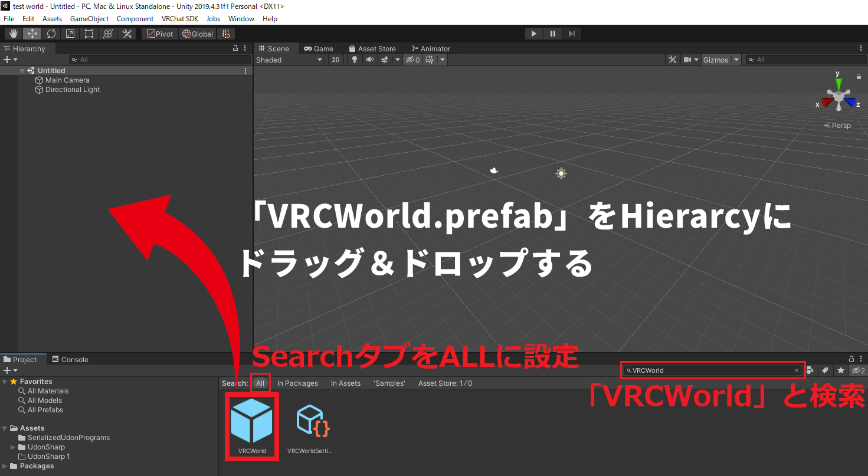Click the tag label icon in Project panel
The height and width of the screenshot is (476, 868).
coord(826,370)
